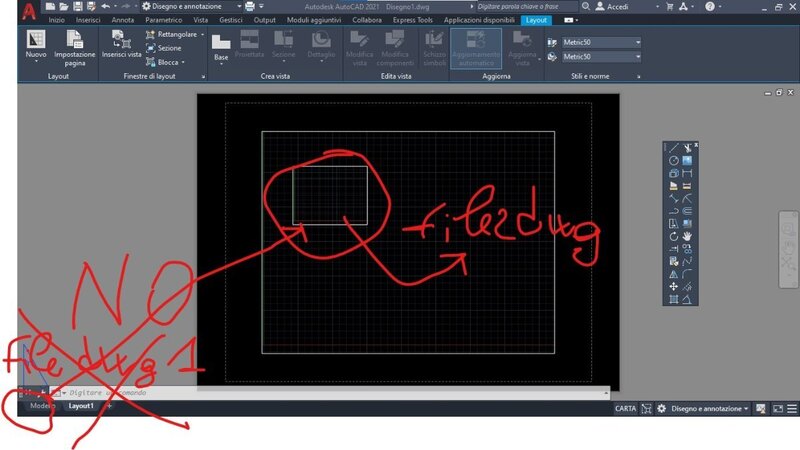Open the Parametrico ribbon tab
Screen dimensions: 800x450
163,20
